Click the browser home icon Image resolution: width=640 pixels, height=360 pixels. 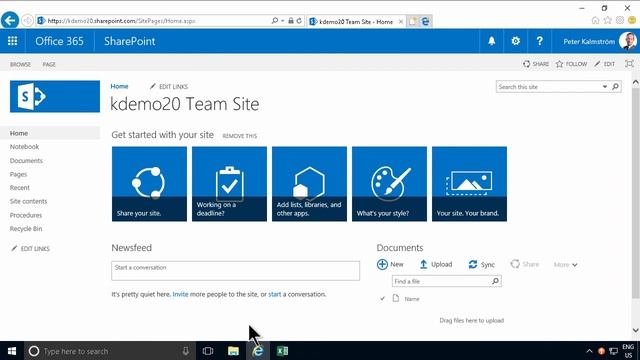596,20
